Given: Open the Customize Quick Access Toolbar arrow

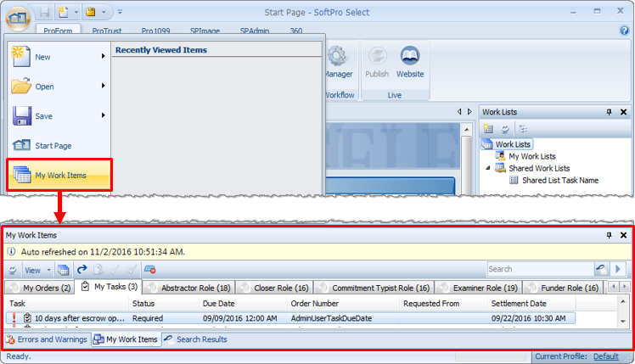Looking at the screenshot, I should tap(120, 12).
